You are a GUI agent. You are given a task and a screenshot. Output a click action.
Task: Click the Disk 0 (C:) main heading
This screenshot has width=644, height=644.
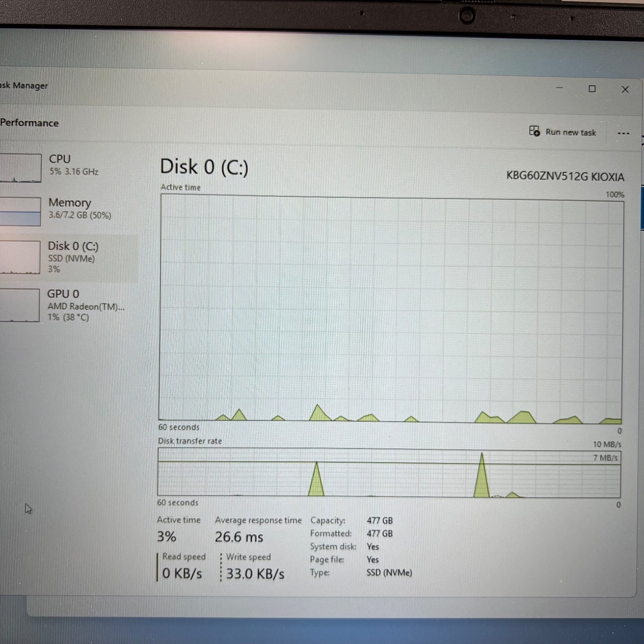(x=204, y=167)
